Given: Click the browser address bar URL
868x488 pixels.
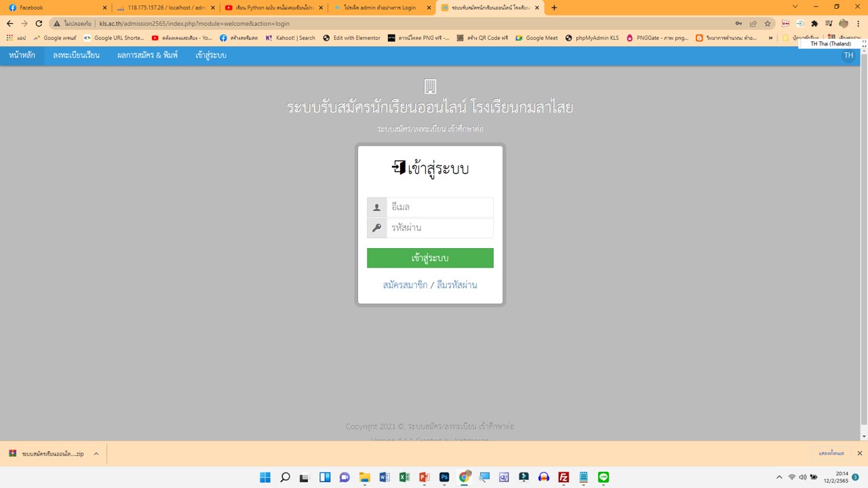Looking at the screenshot, I should pyautogui.click(x=194, y=23).
